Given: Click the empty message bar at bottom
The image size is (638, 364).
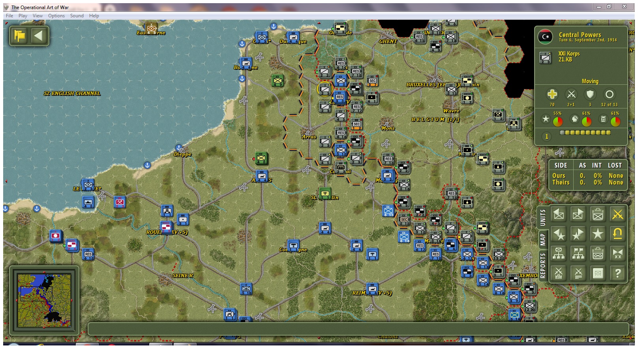Looking at the screenshot, I should point(358,329).
